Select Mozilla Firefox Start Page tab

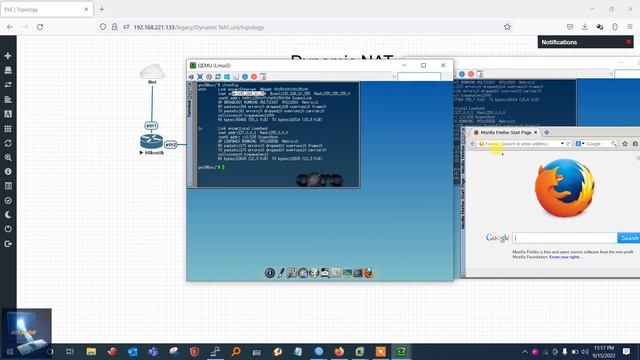tap(505, 132)
